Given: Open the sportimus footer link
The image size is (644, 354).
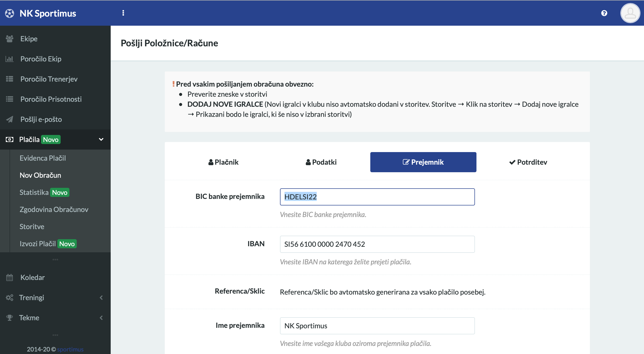Looking at the screenshot, I should pyautogui.click(x=70, y=349).
